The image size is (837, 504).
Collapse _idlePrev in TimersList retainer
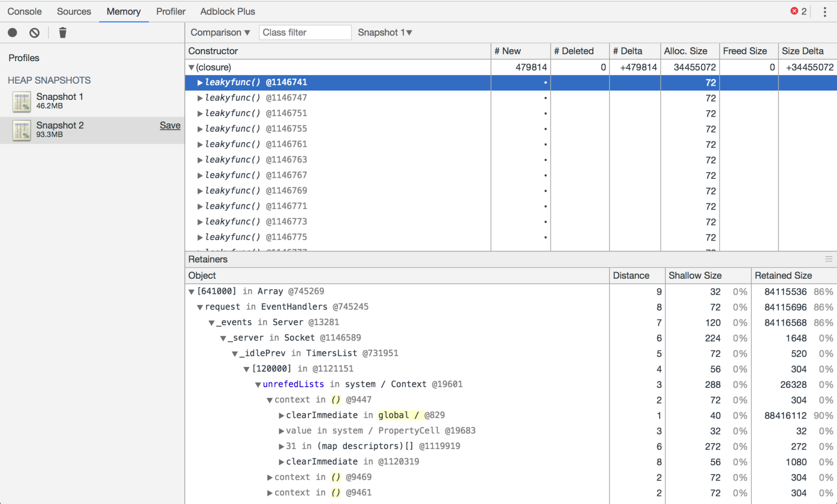coord(235,354)
